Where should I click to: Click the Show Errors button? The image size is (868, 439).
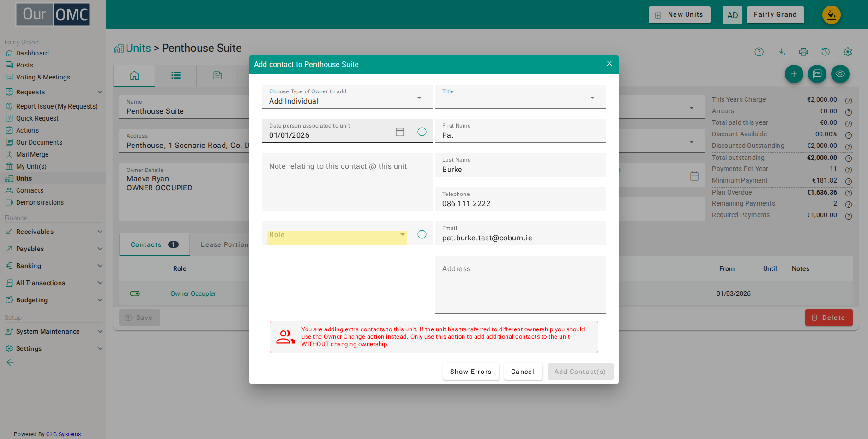pyautogui.click(x=471, y=372)
